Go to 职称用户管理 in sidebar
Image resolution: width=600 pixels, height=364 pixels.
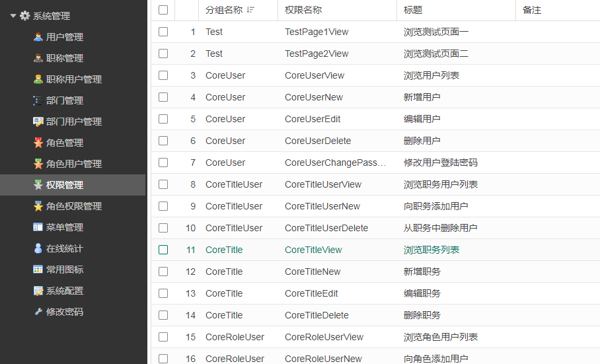(x=73, y=79)
